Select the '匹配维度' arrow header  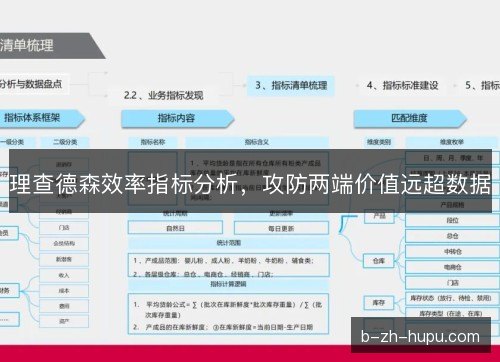pos(410,118)
